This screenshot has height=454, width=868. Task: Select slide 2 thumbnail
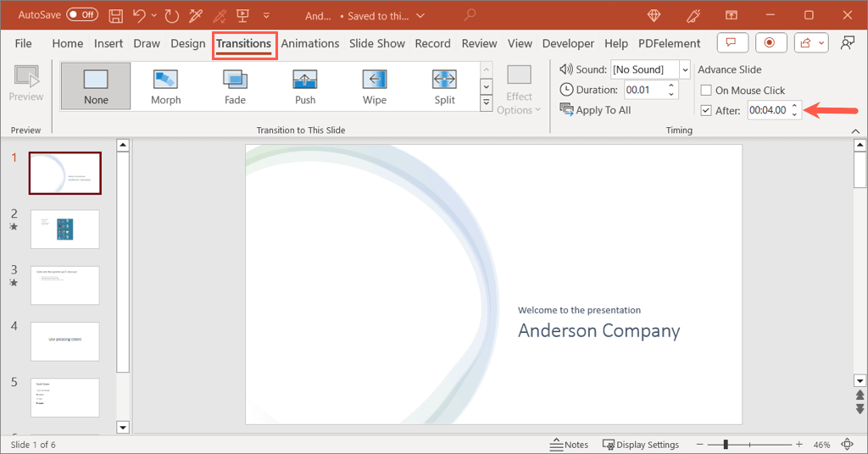tap(65, 229)
